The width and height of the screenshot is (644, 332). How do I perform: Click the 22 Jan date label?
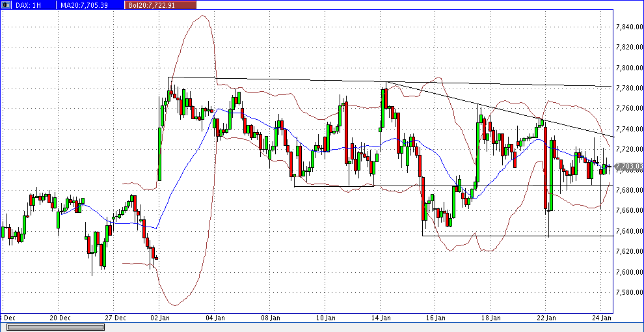pyautogui.click(x=546, y=318)
